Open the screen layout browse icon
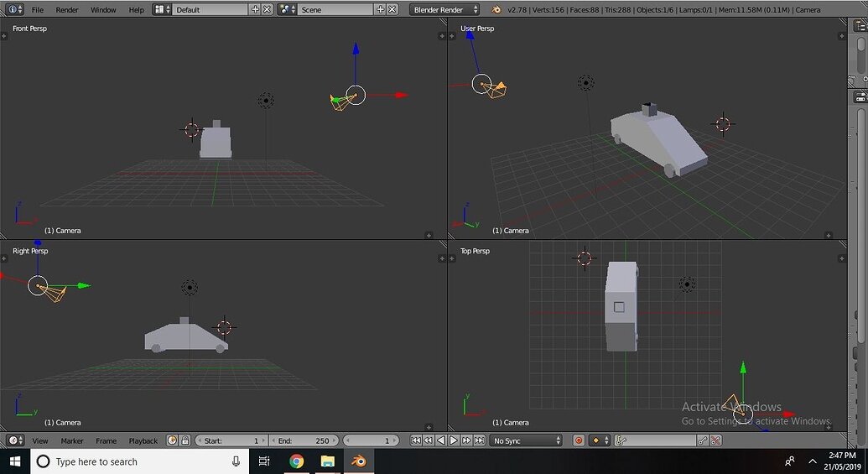 pos(162,9)
